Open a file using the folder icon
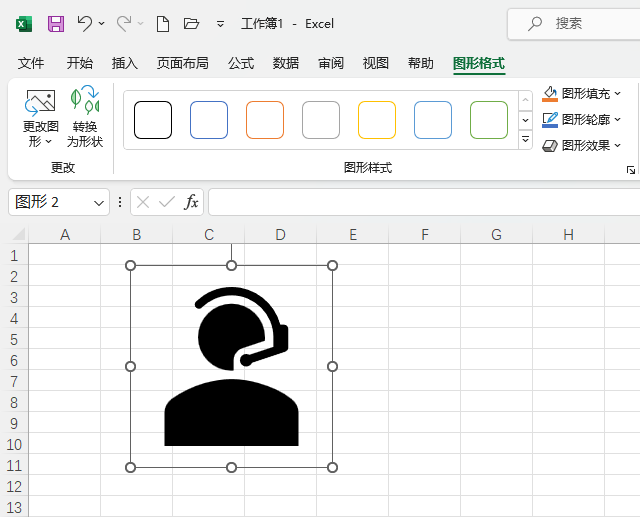640x517 pixels. [191, 24]
